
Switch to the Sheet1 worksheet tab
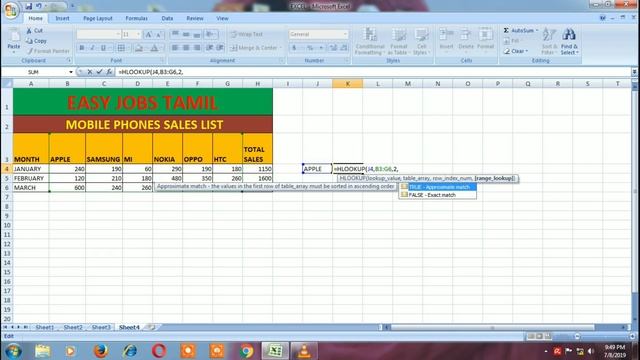tap(44, 327)
